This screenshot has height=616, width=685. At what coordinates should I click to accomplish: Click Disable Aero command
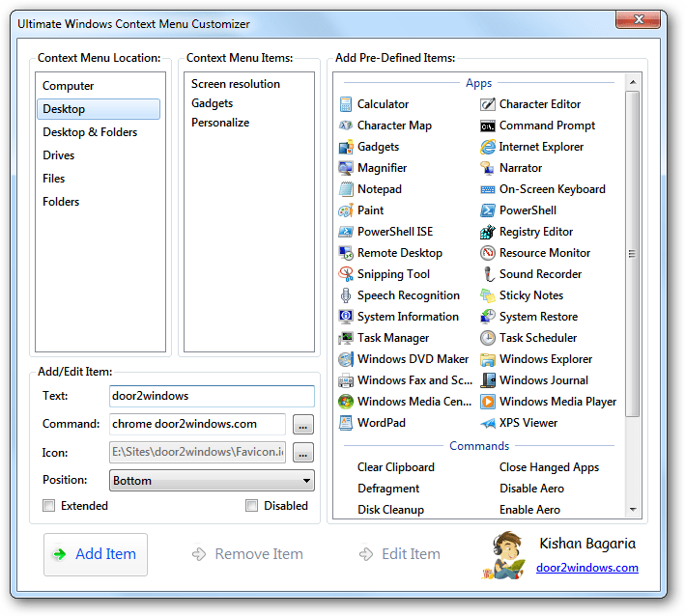coord(531,489)
